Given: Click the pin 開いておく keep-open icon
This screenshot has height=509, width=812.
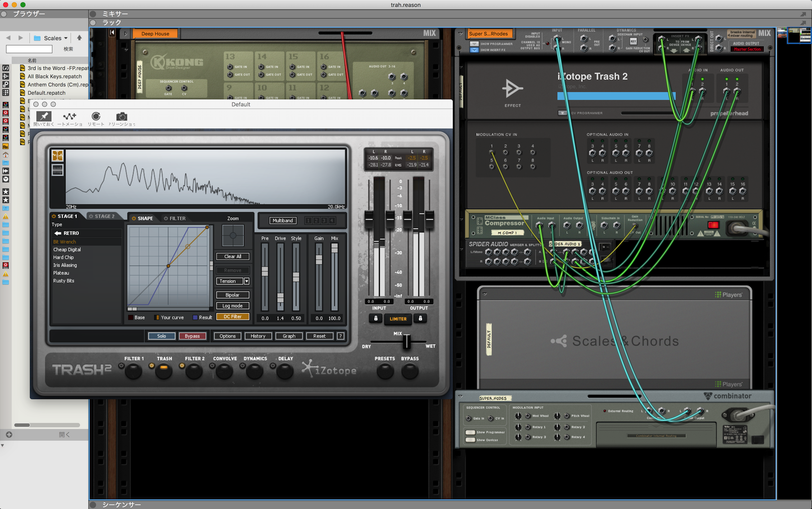Looking at the screenshot, I should [x=43, y=116].
